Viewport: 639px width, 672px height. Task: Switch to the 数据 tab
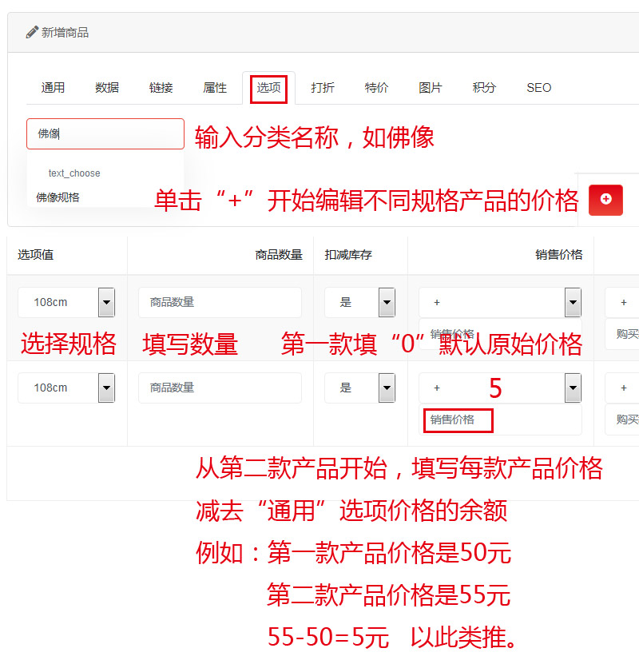[x=106, y=88]
